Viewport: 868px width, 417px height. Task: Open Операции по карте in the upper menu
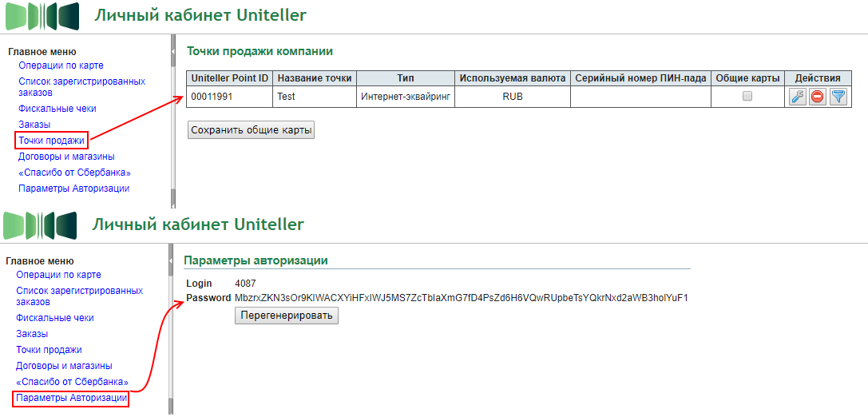tap(61, 66)
